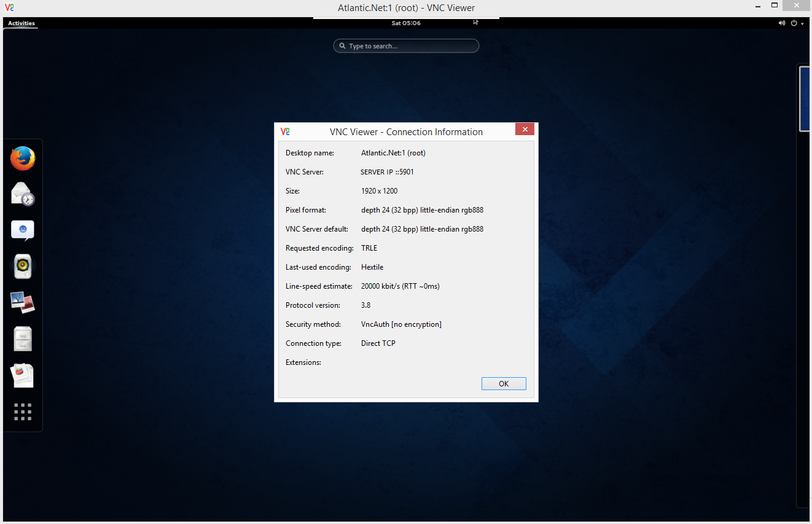
Task: Show Applications grid icon in dock
Action: tap(23, 412)
